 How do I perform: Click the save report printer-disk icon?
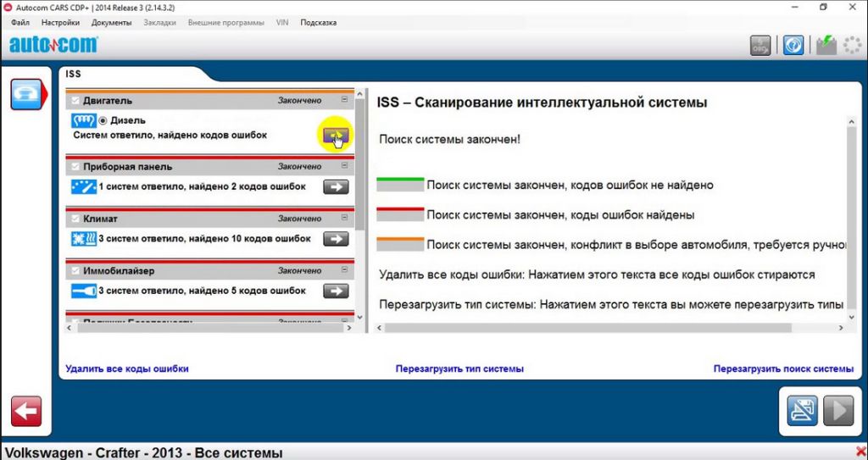(x=802, y=411)
